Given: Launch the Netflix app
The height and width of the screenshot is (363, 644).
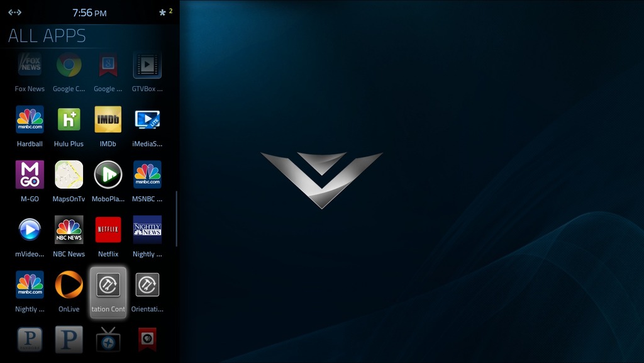Looking at the screenshot, I should (x=108, y=230).
